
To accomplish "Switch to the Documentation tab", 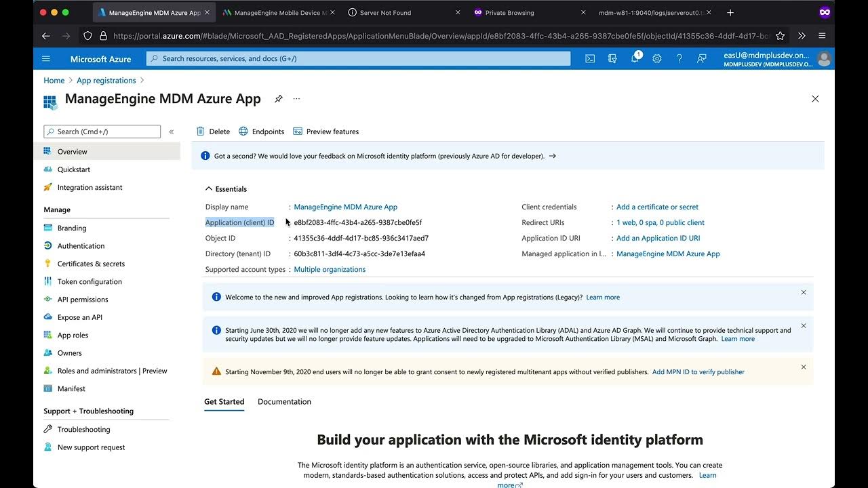I will tap(284, 402).
